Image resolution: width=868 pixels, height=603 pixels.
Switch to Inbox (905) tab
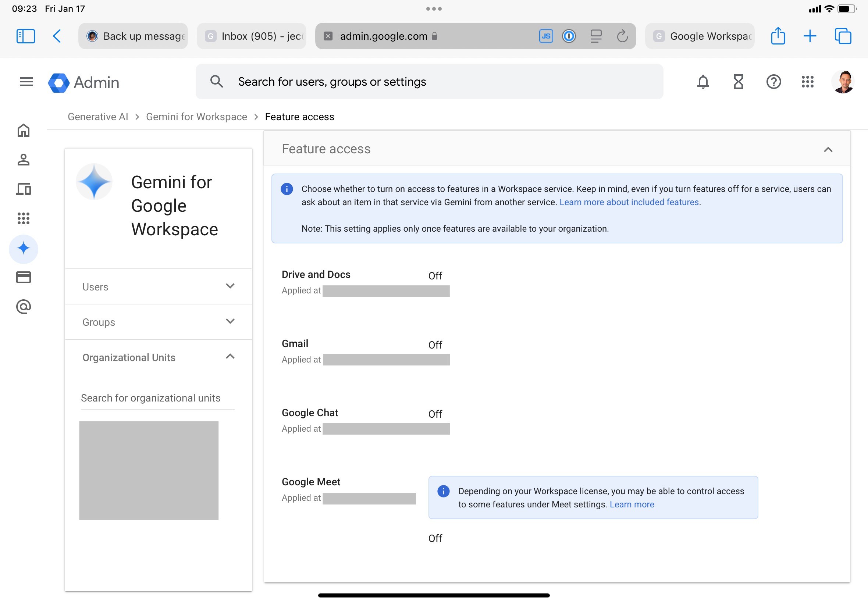coord(251,36)
